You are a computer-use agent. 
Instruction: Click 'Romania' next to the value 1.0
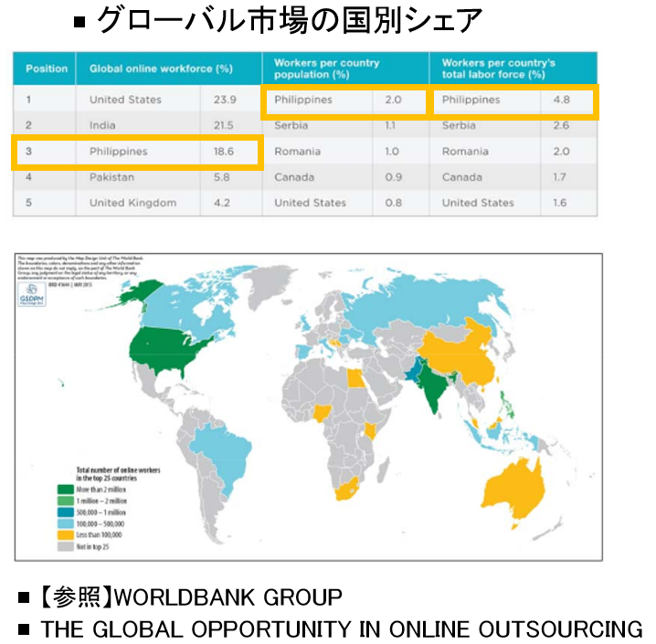(x=298, y=152)
